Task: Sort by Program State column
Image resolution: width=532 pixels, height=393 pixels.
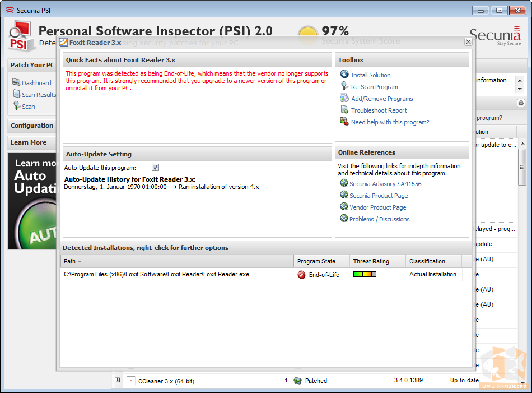Action: click(321, 261)
